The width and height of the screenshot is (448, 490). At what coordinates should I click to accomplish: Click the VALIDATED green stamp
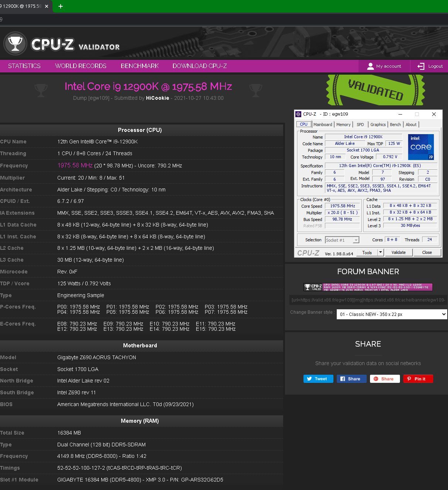[375, 90]
